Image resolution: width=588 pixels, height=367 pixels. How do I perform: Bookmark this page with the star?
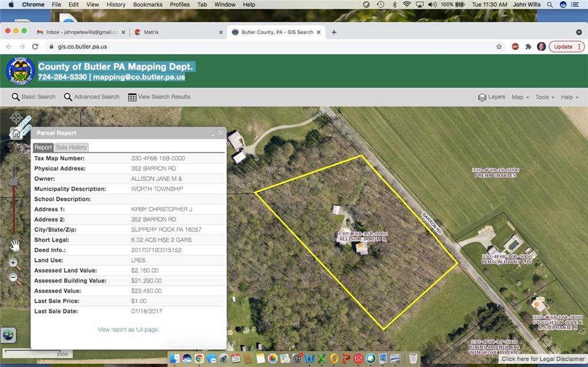pyautogui.click(x=499, y=47)
